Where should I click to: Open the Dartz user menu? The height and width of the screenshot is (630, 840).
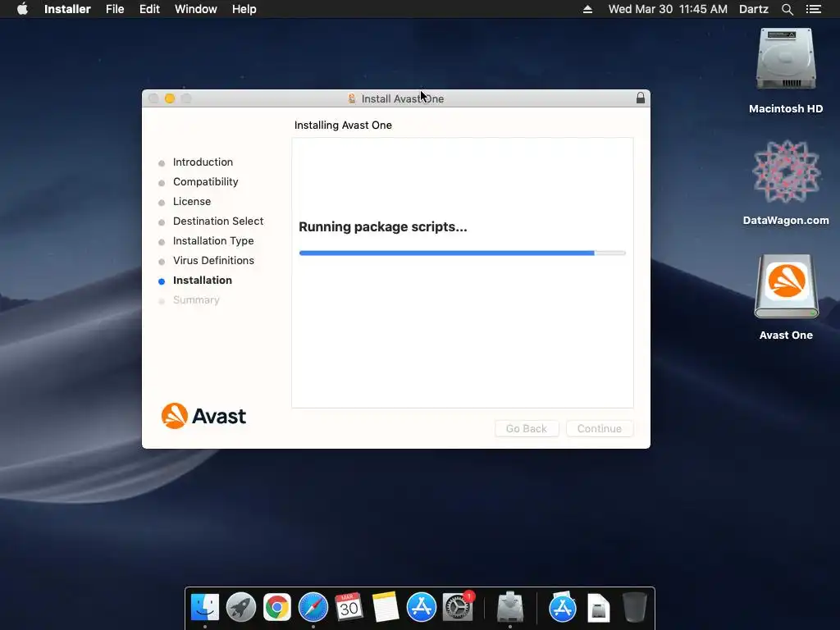[753, 9]
